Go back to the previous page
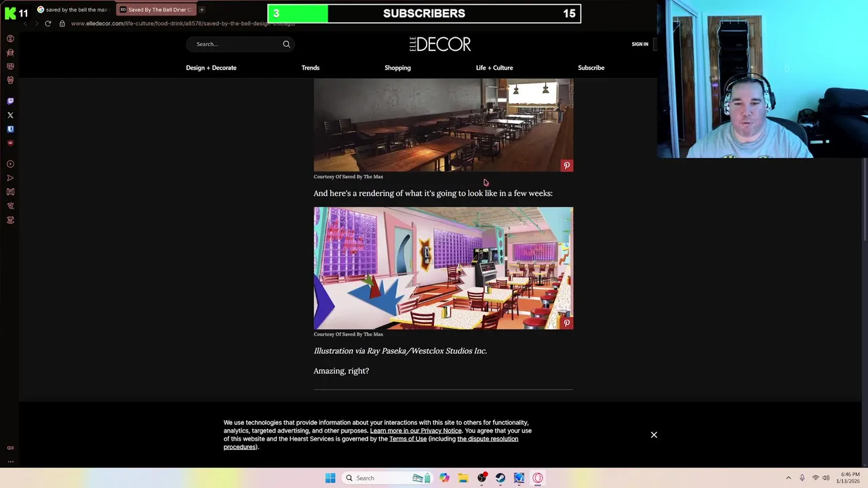868x488 pixels. (25, 24)
